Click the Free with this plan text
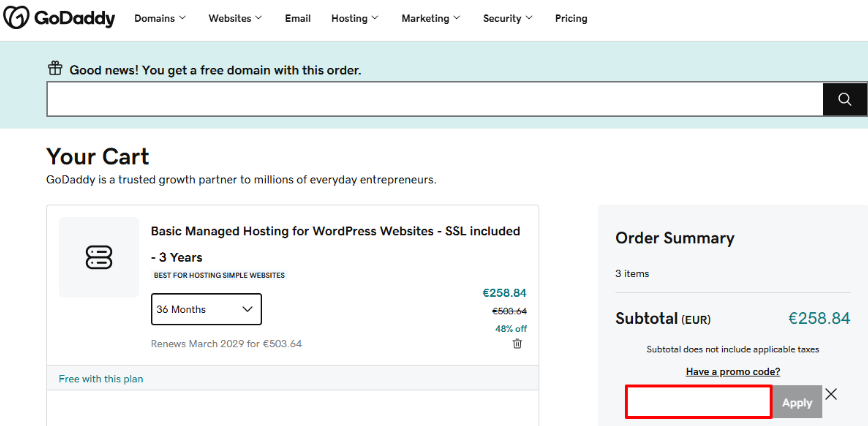This screenshot has width=868, height=426. click(101, 379)
